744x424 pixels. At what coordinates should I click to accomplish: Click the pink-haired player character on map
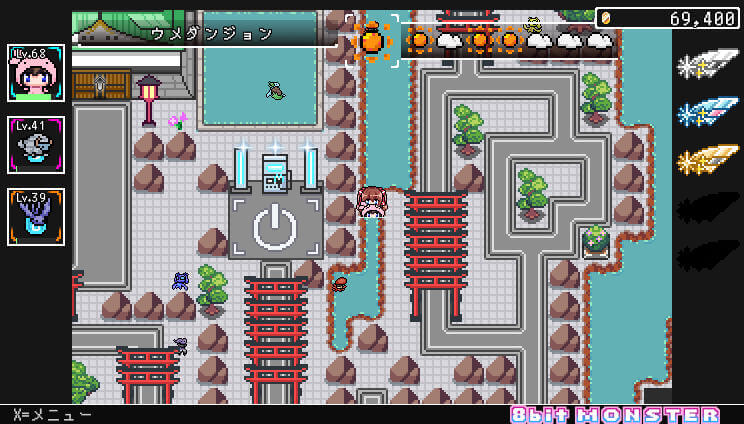click(x=373, y=201)
